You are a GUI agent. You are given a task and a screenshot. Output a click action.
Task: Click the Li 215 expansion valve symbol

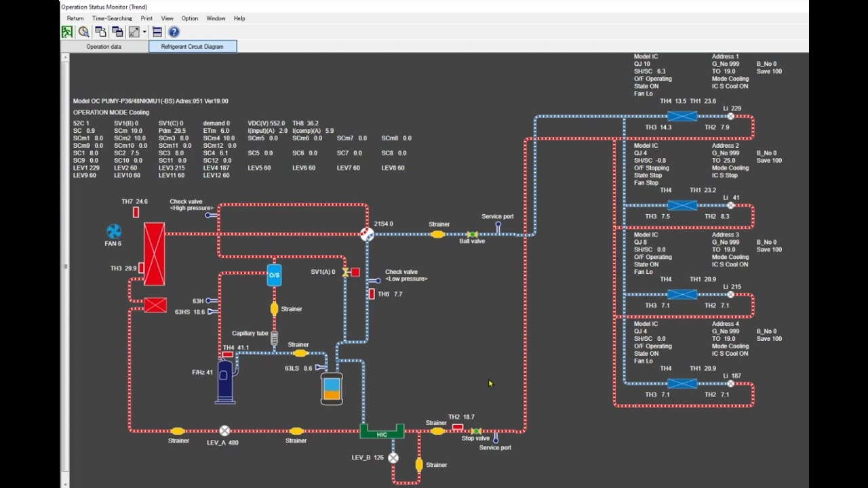coord(730,295)
